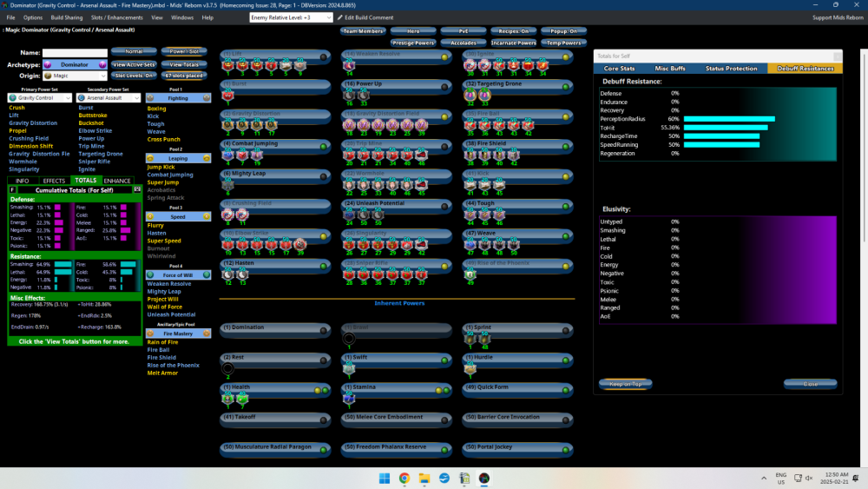Open the Build Sharing menu
The image size is (868, 489).
[67, 17]
